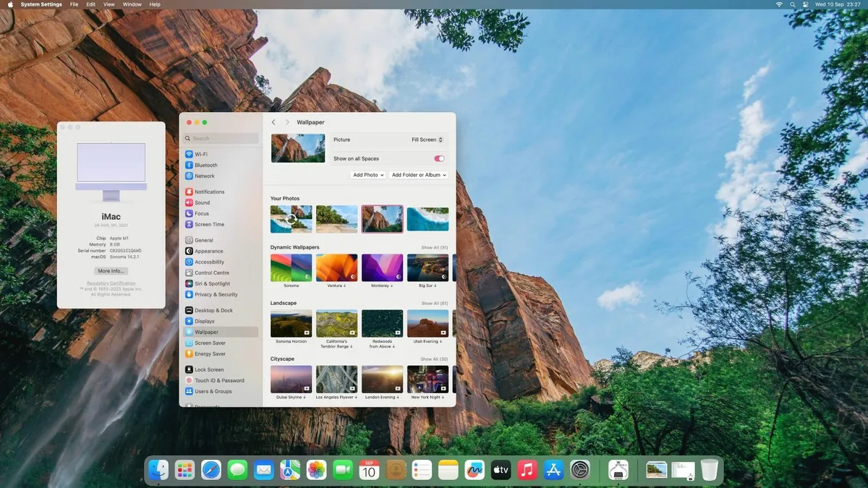Open the Regulatory Certification link
868x488 pixels.
[x=111, y=283]
